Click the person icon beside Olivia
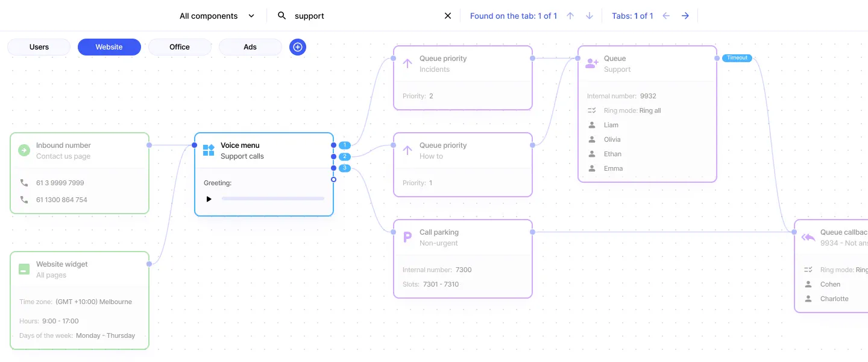 pos(591,139)
